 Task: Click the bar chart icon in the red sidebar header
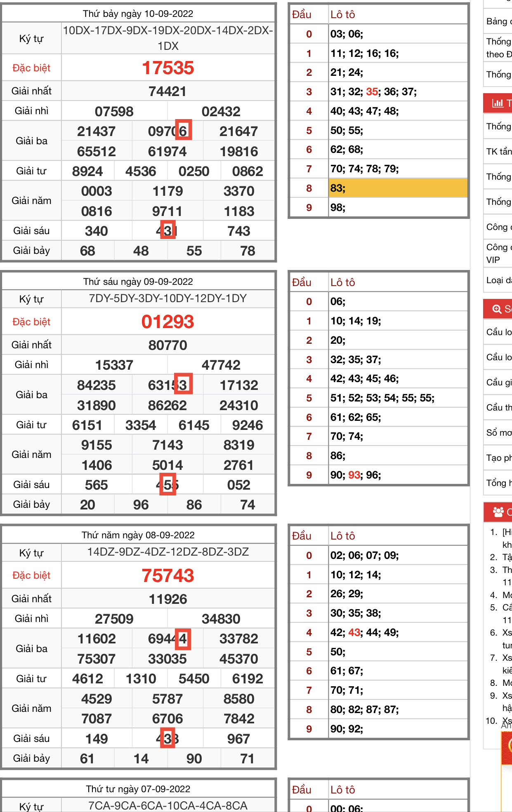point(498,103)
